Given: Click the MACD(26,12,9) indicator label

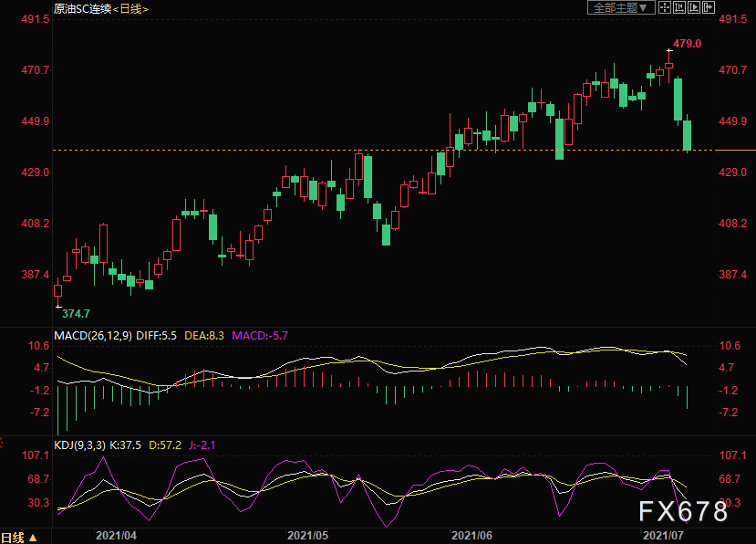Looking at the screenshot, I should [93, 336].
